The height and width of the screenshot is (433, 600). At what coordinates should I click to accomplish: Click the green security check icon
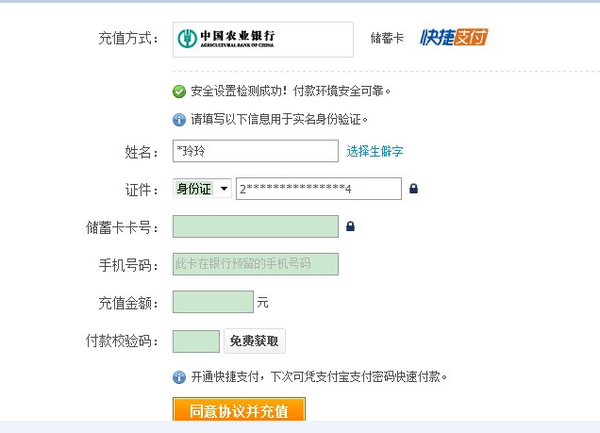coord(179,91)
